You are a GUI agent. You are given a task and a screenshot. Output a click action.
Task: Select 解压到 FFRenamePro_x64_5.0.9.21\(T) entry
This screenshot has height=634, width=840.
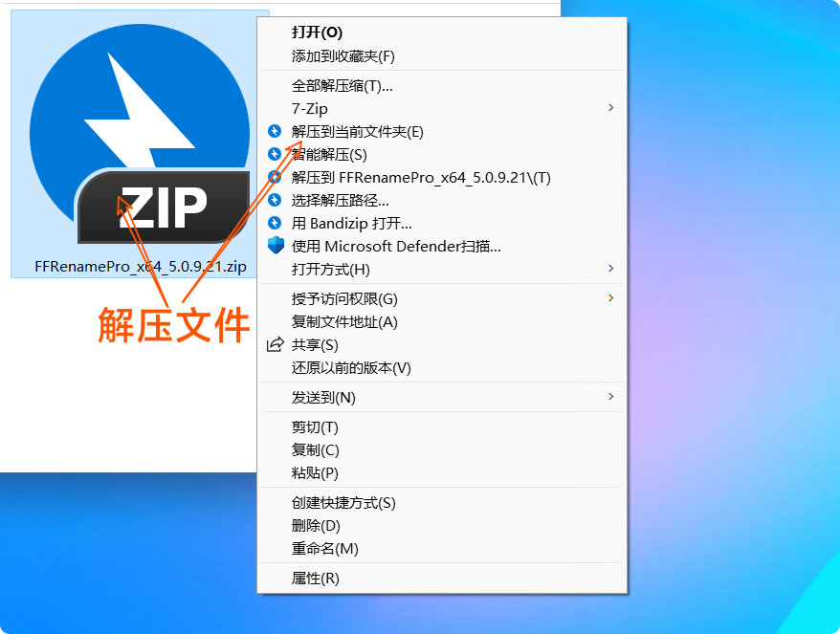(421, 178)
